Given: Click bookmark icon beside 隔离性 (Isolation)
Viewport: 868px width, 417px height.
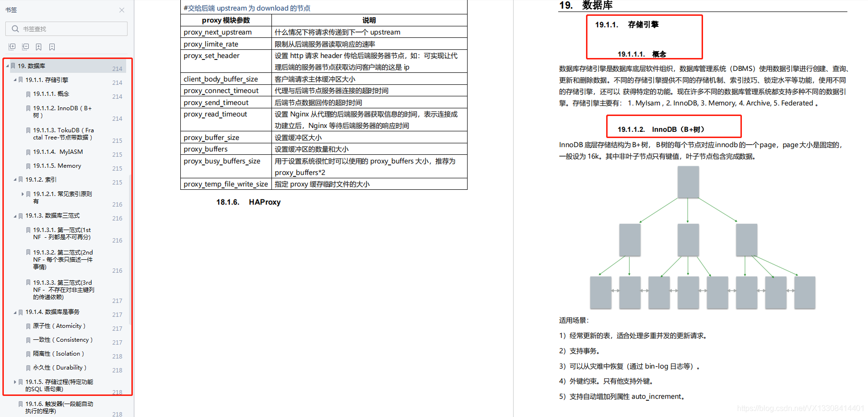Looking at the screenshot, I should coord(28,354).
